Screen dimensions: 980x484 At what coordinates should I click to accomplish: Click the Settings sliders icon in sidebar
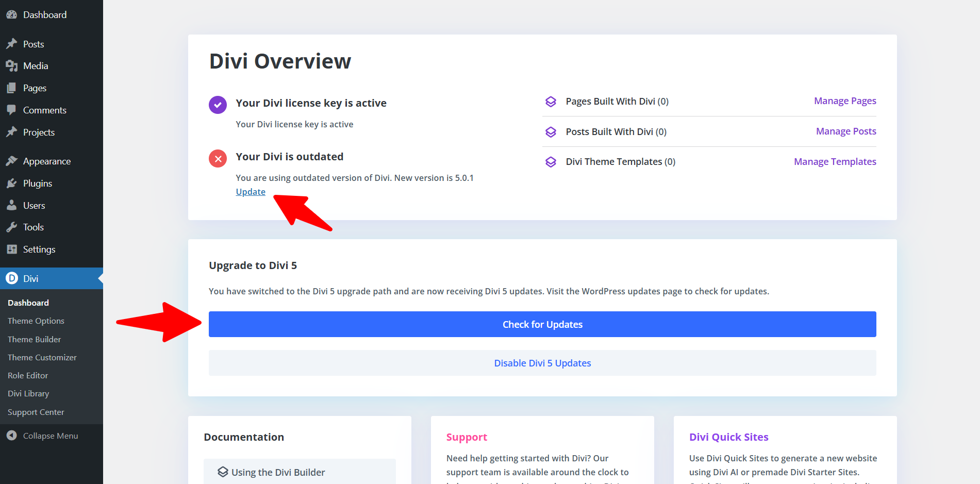click(x=11, y=249)
